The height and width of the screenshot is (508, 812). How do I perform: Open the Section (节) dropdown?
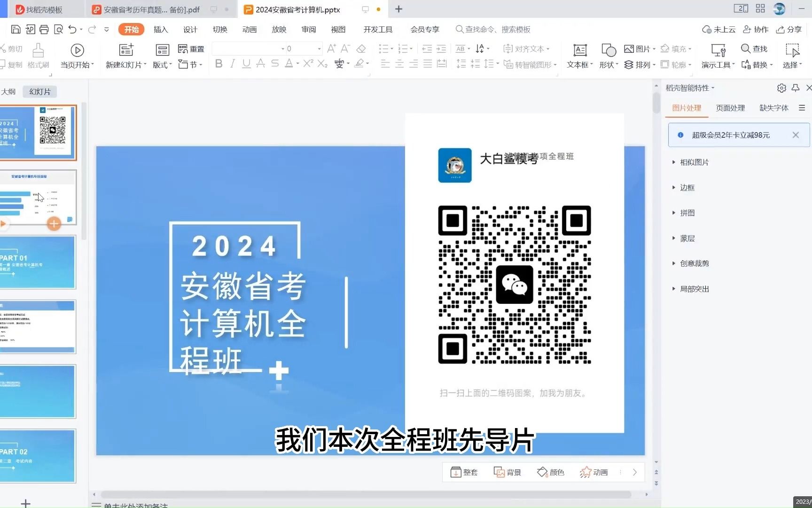coord(190,64)
